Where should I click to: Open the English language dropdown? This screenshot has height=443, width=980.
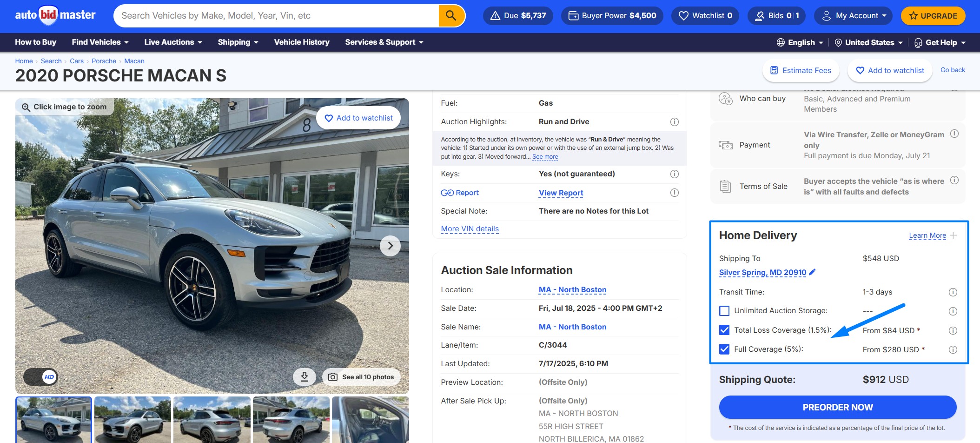coord(800,42)
